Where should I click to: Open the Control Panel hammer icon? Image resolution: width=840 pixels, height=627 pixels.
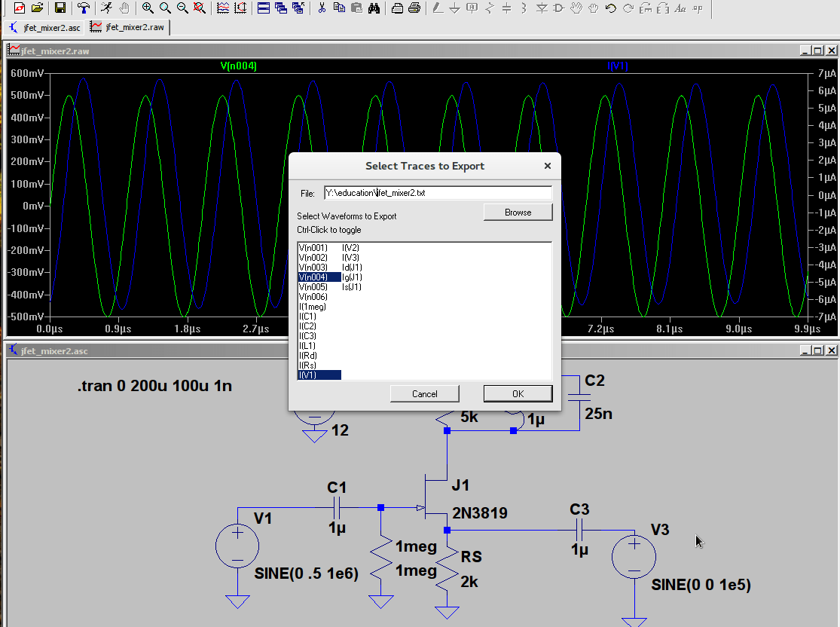click(x=84, y=10)
